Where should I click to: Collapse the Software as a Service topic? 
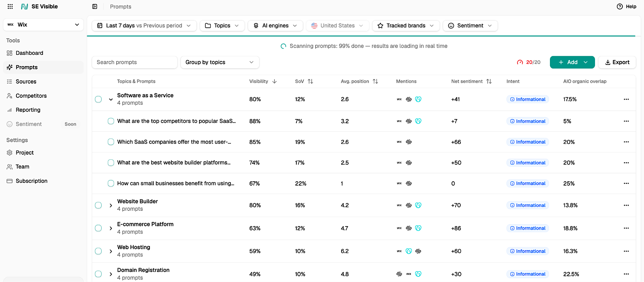pyautogui.click(x=111, y=99)
